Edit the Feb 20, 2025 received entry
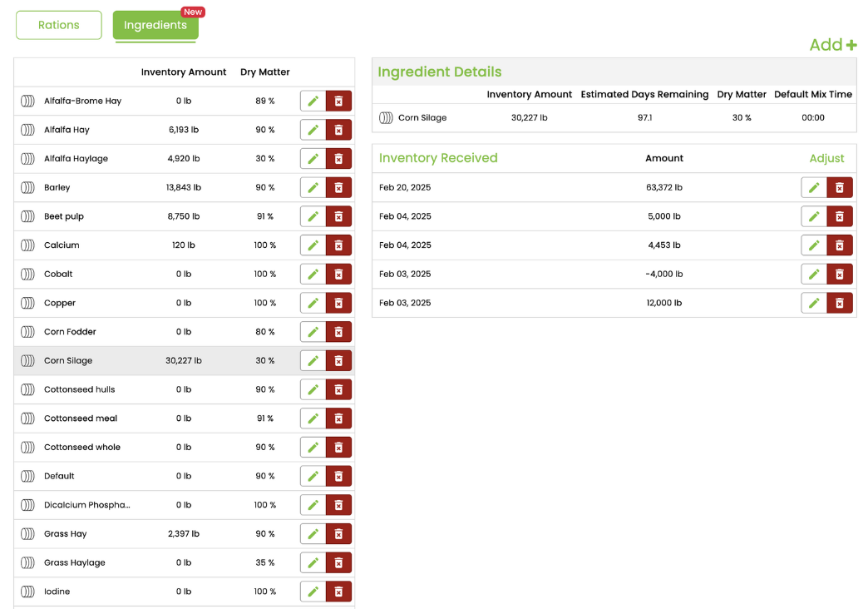 814,187
